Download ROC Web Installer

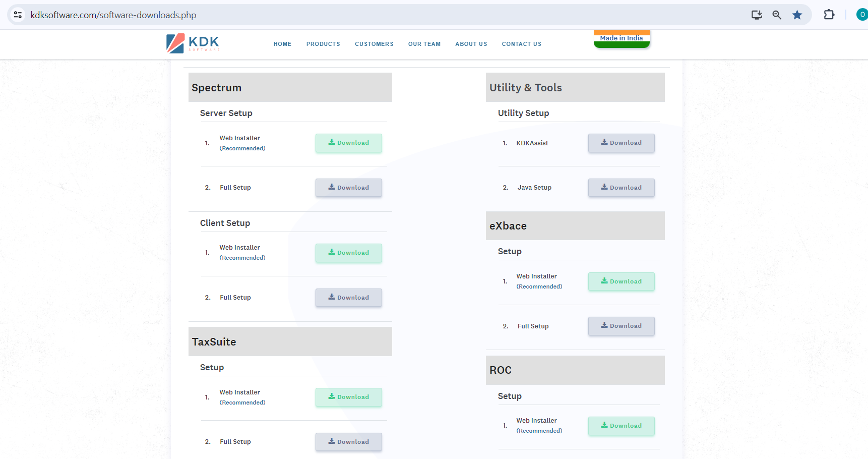tap(622, 426)
